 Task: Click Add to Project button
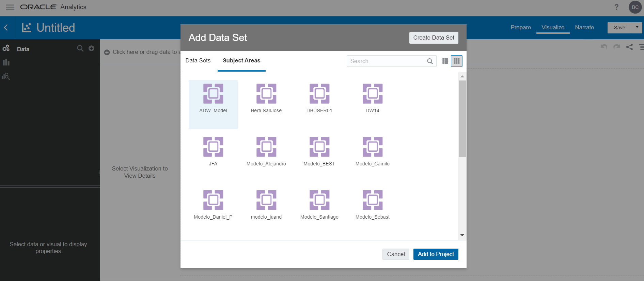pos(436,254)
